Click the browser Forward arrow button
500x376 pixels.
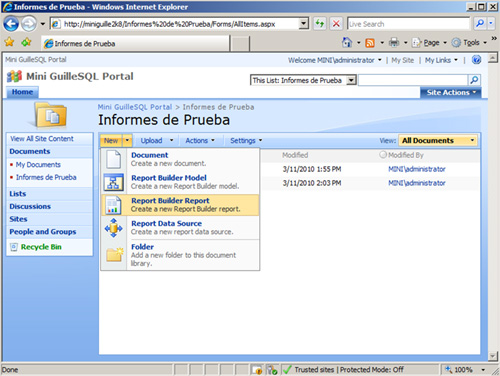tap(29, 24)
